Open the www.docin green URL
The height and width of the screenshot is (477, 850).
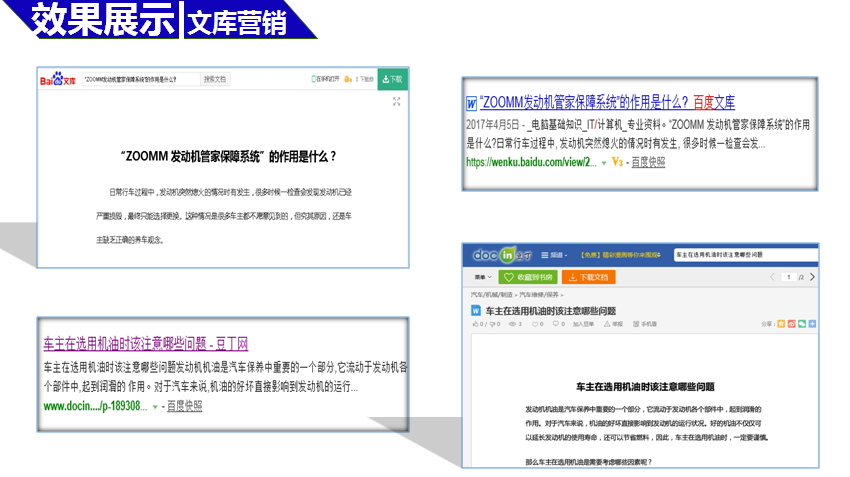coord(95,406)
